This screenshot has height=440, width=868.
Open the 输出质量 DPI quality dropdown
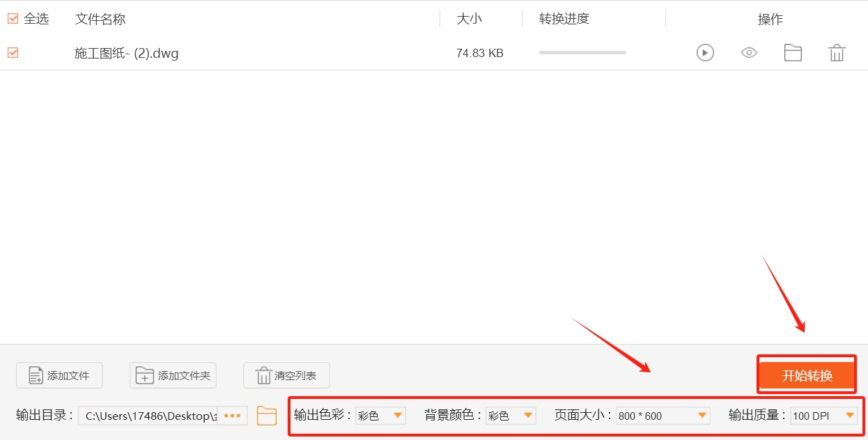[x=824, y=415]
